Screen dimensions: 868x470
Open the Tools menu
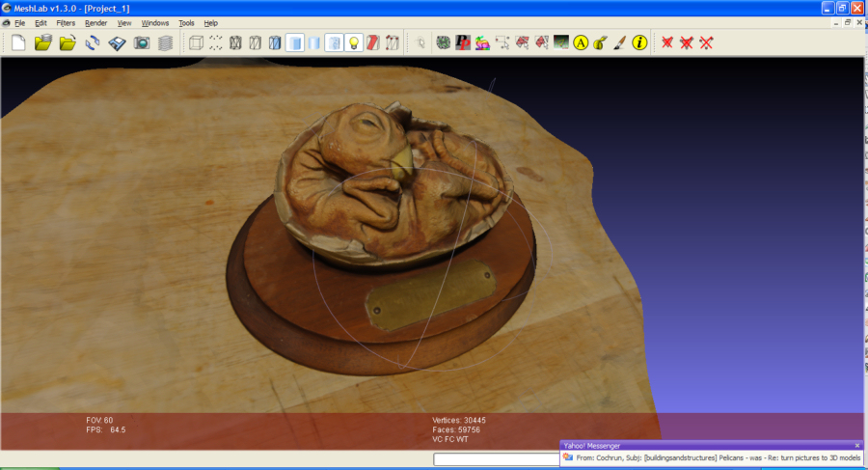[x=186, y=22]
